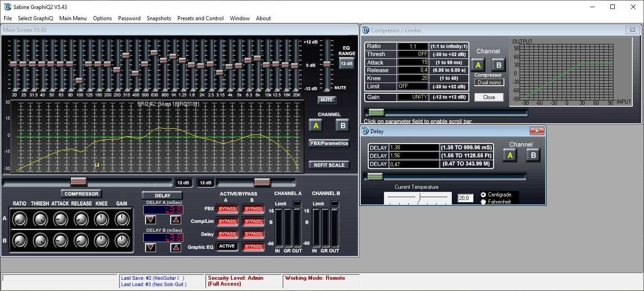Select channel A in the Main Screen

click(316, 126)
